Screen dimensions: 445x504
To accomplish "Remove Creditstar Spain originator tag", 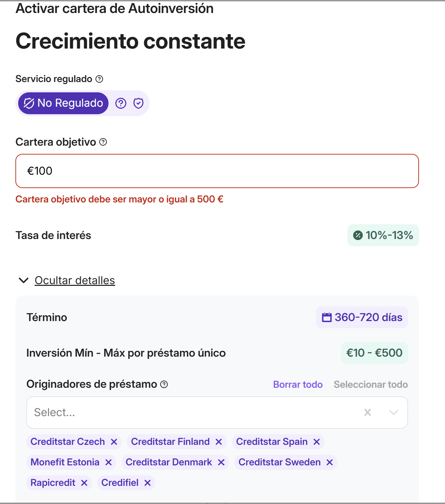I will [x=317, y=442].
